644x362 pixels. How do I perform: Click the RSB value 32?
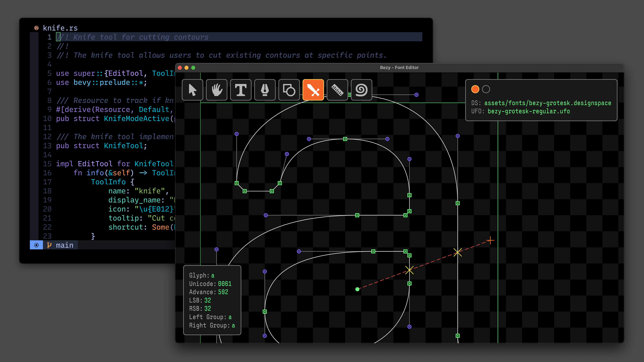(207, 309)
